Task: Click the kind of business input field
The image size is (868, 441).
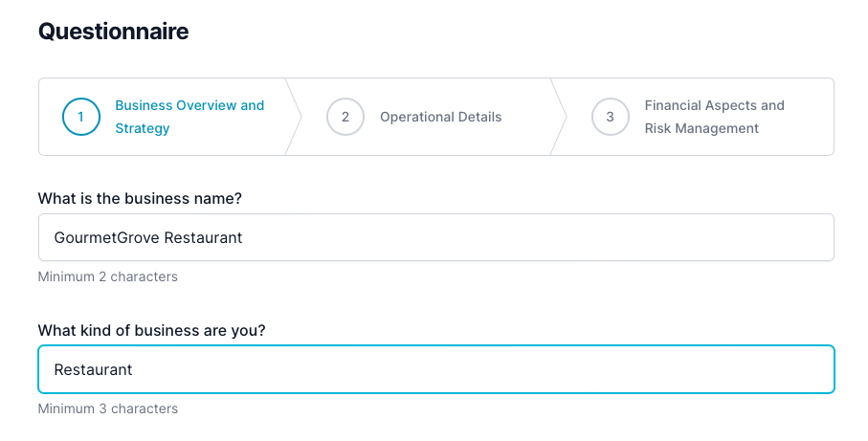Action: [435, 369]
